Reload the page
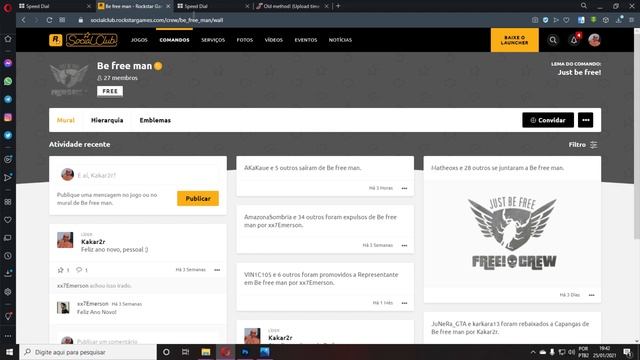 coord(49,20)
